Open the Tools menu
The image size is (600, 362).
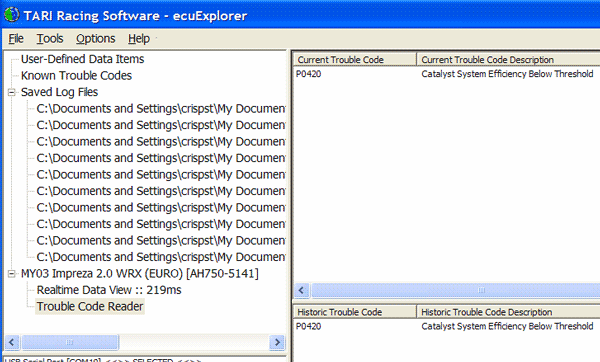tap(50, 39)
